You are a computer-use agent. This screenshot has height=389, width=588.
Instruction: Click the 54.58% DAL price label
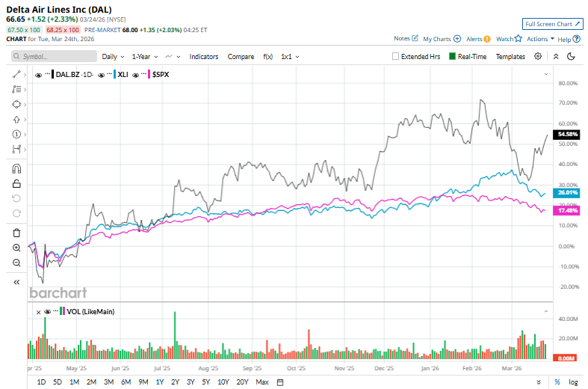[567, 134]
